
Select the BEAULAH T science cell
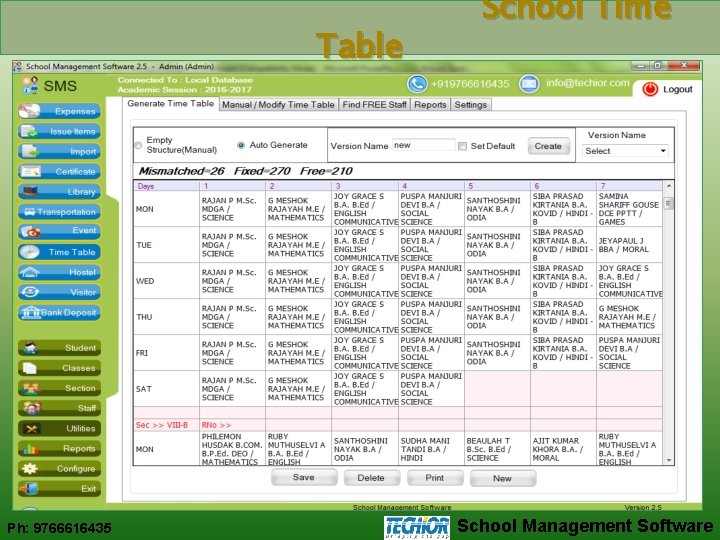pos(497,449)
